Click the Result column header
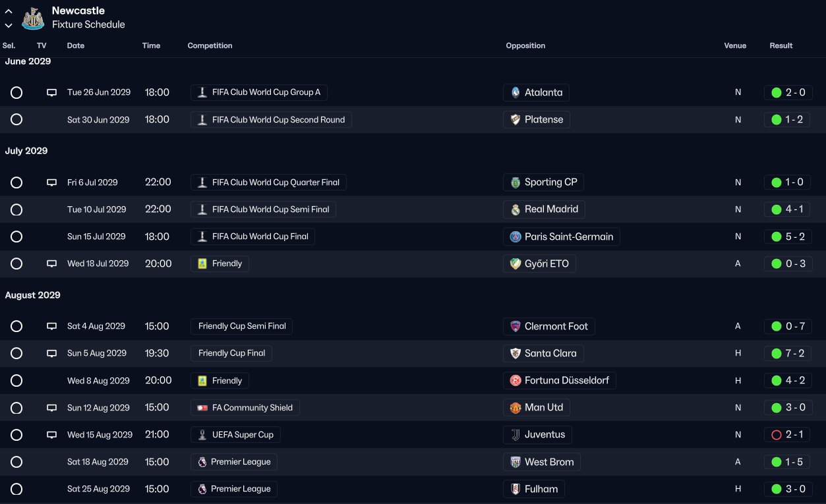 point(781,45)
